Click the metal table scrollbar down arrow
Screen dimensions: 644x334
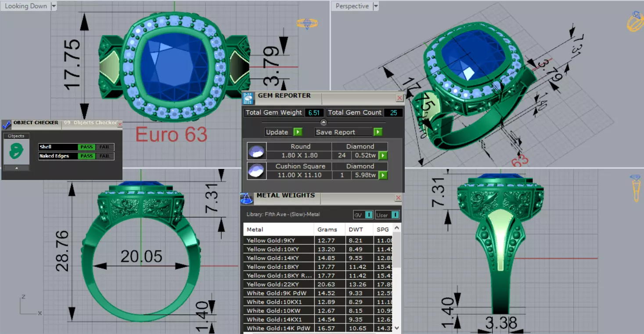[397, 327]
